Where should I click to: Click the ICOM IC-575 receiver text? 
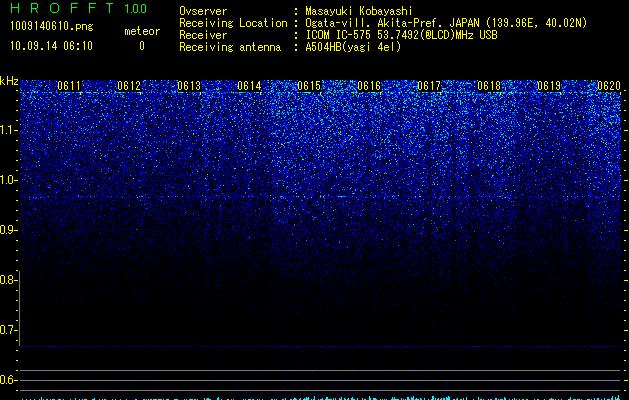pos(401,35)
